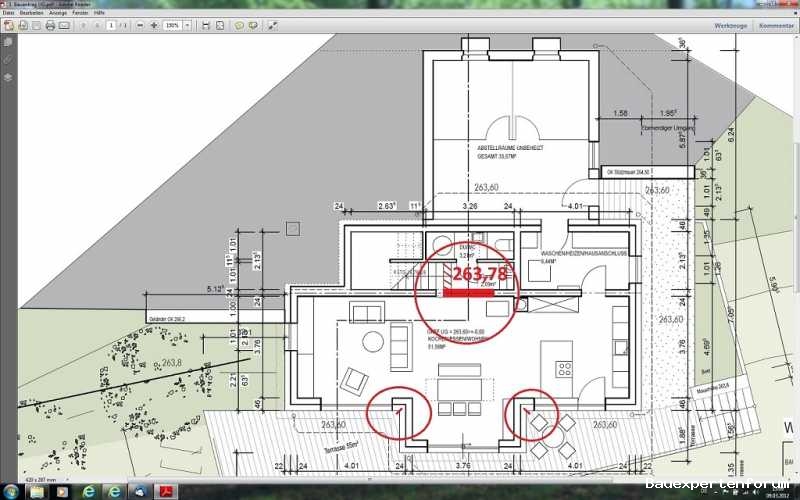Open the layers side panel
This screenshot has height=500, width=800.
(8, 76)
